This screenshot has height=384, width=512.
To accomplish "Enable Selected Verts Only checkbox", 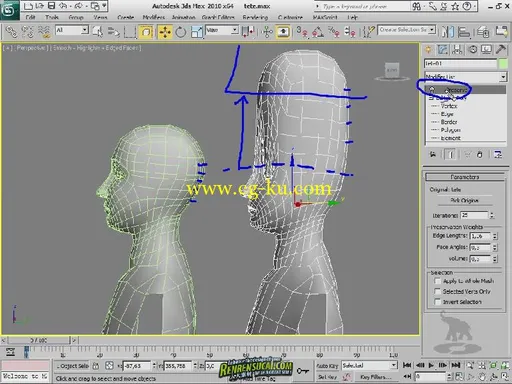I will 437,291.
